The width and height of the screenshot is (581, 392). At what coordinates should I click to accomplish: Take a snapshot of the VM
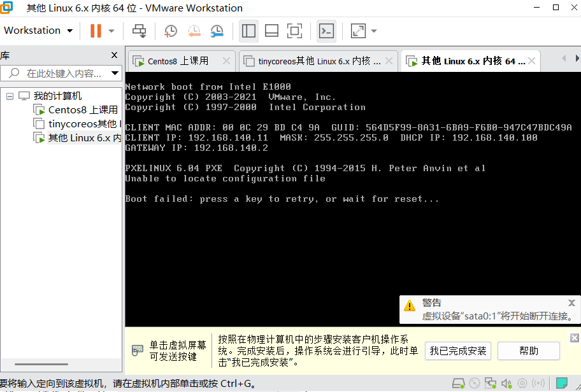click(171, 31)
